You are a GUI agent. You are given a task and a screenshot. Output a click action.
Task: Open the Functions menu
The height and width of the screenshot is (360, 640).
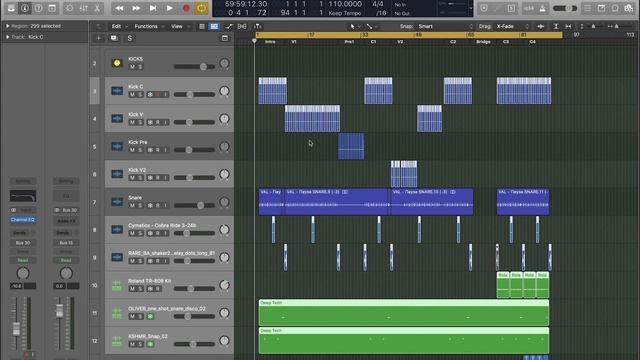click(x=149, y=27)
